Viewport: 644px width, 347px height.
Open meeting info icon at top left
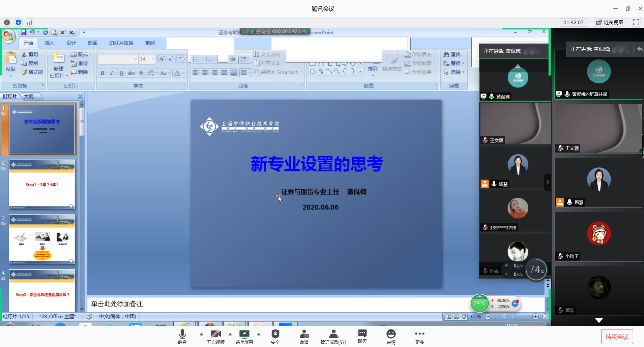7,23
